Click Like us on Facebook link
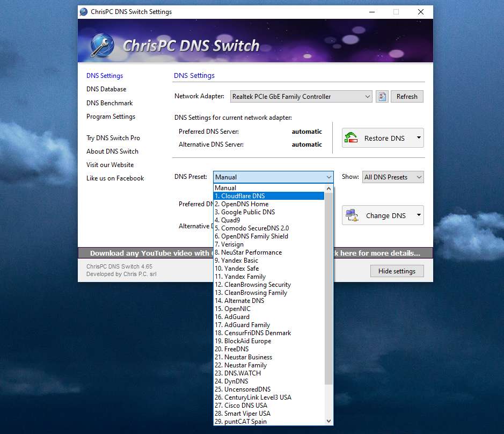 115,178
